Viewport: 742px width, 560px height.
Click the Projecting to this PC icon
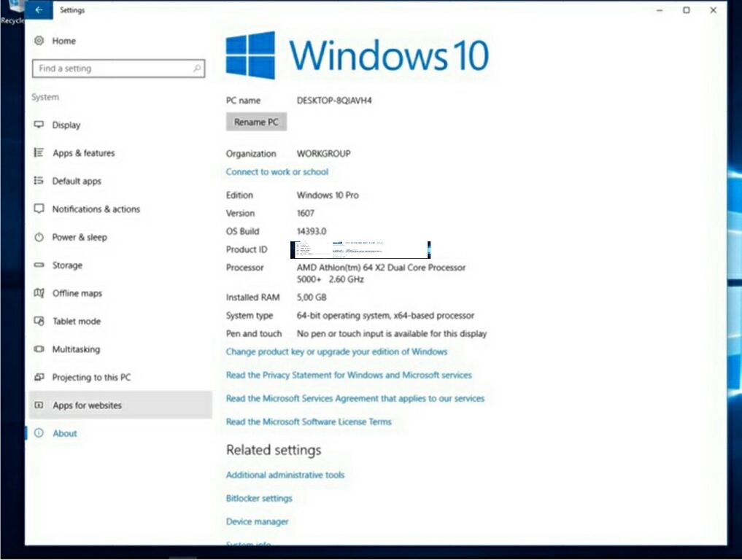point(39,377)
